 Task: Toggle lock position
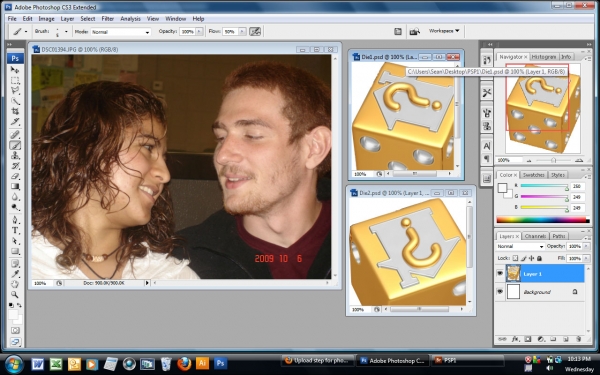click(x=532, y=258)
